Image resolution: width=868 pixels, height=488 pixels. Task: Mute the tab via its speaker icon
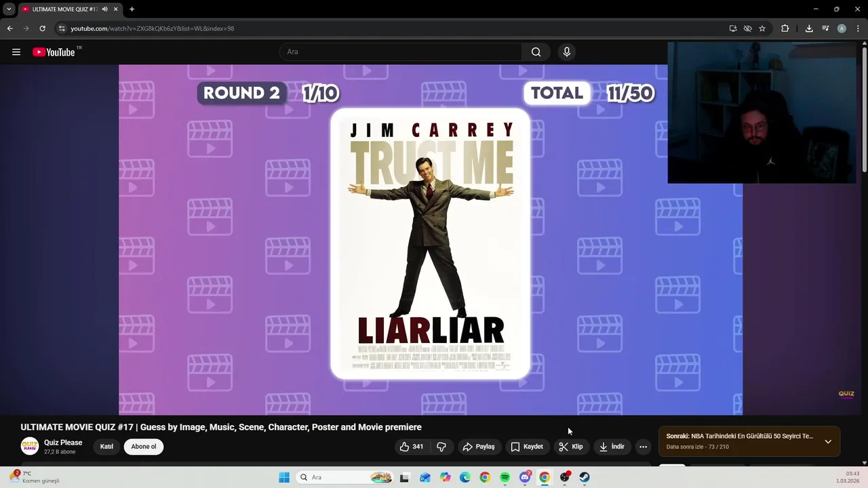104,9
